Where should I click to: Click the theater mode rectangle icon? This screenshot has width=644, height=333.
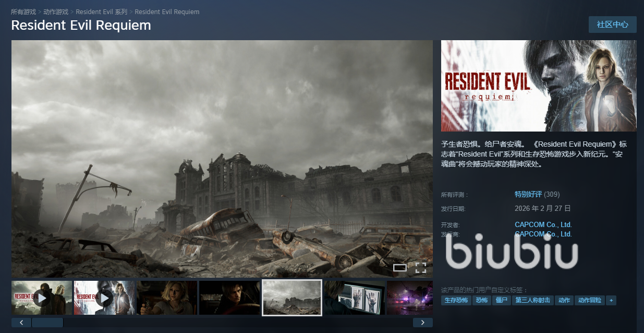pos(399,268)
